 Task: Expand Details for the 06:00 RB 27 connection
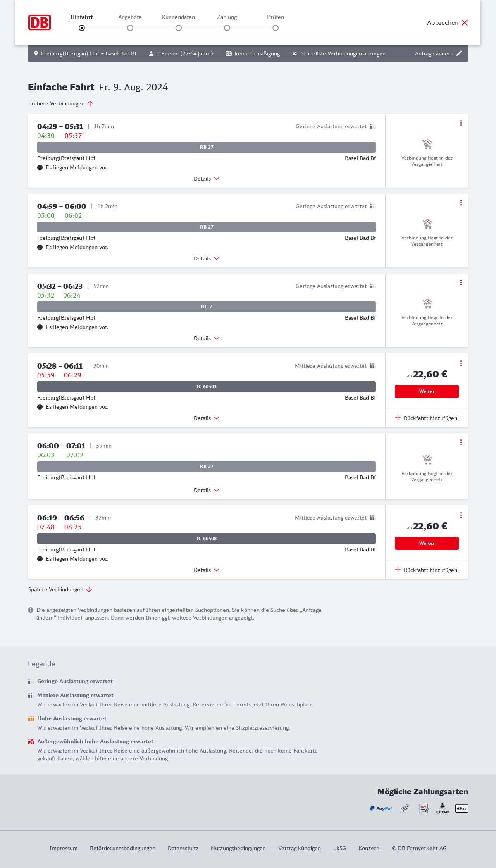click(207, 490)
